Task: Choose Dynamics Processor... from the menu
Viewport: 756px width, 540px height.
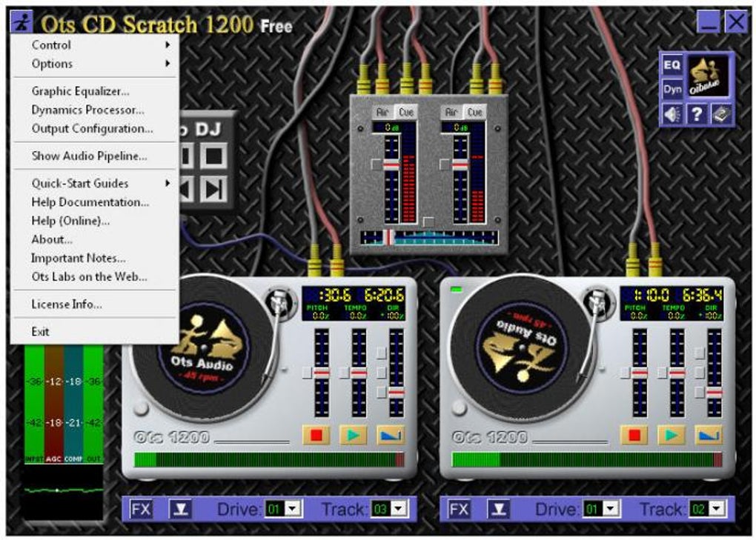Action: pos(95,110)
